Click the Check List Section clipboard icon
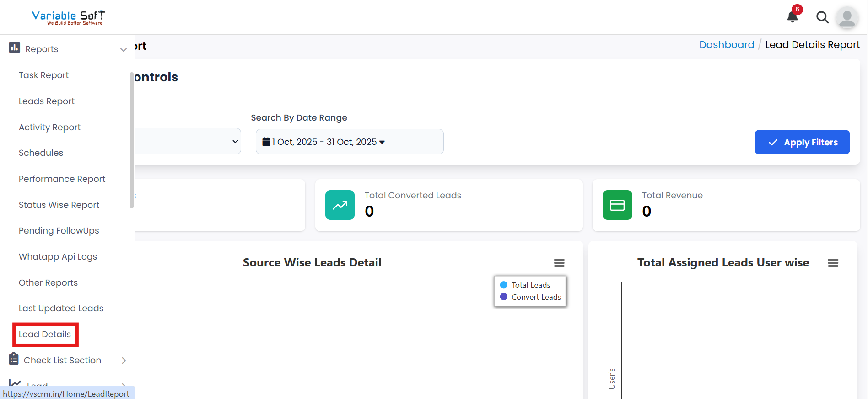Image resolution: width=868 pixels, height=399 pixels. [x=14, y=359]
